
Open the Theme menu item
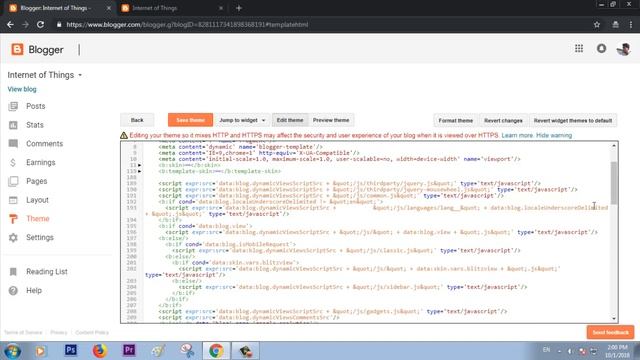click(38, 219)
